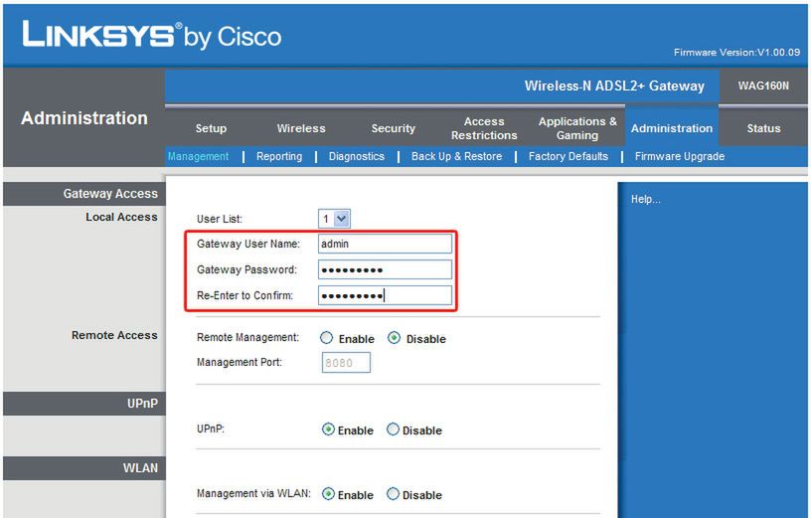
Task: Select Enable for UPnP
Action: 328,430
